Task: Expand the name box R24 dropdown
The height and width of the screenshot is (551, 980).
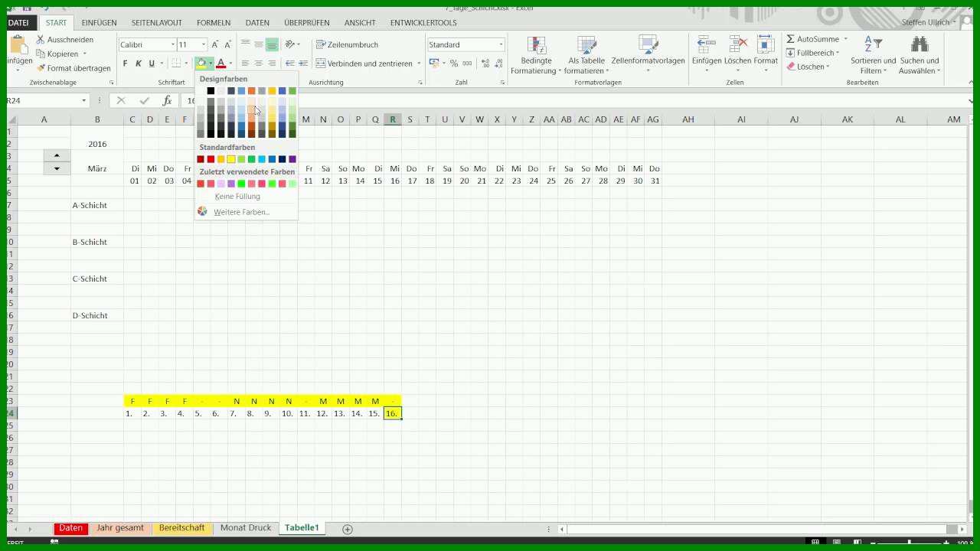Action: click(84, 100)
